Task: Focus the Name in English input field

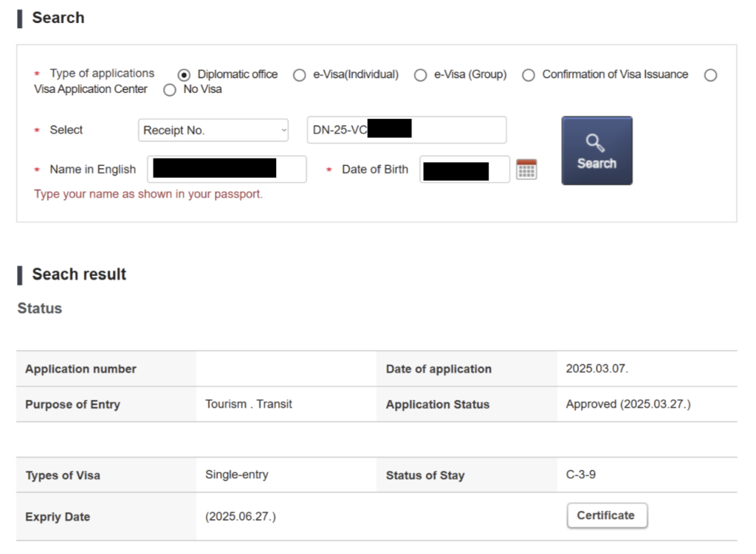Action: tap(227, 170)
